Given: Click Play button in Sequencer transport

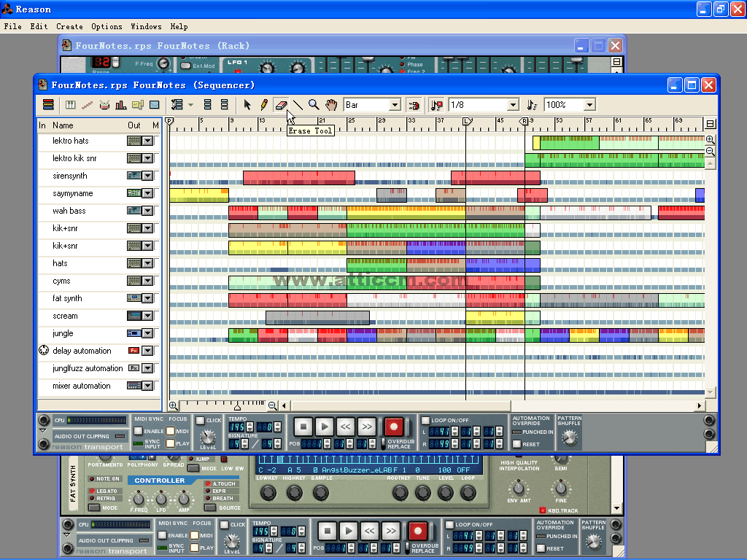Looking at the screenshot, I should click(x=325, y=427).
